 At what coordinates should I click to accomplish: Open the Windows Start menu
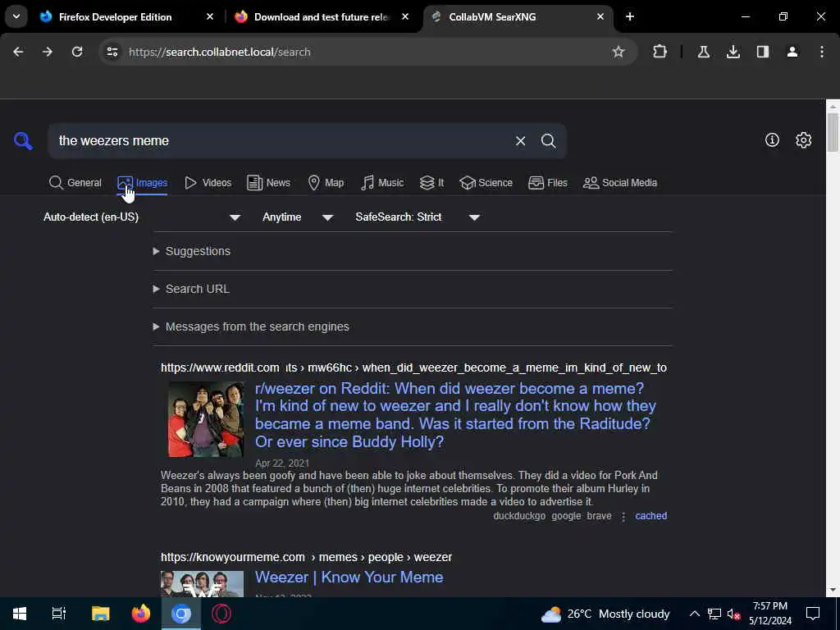[x=20, y=614]
